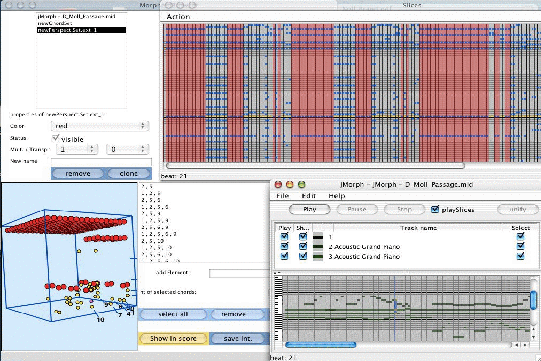Disable the playSlices checkbox
The width and height of the screenshot is (541, 361).
click(435, 209)
